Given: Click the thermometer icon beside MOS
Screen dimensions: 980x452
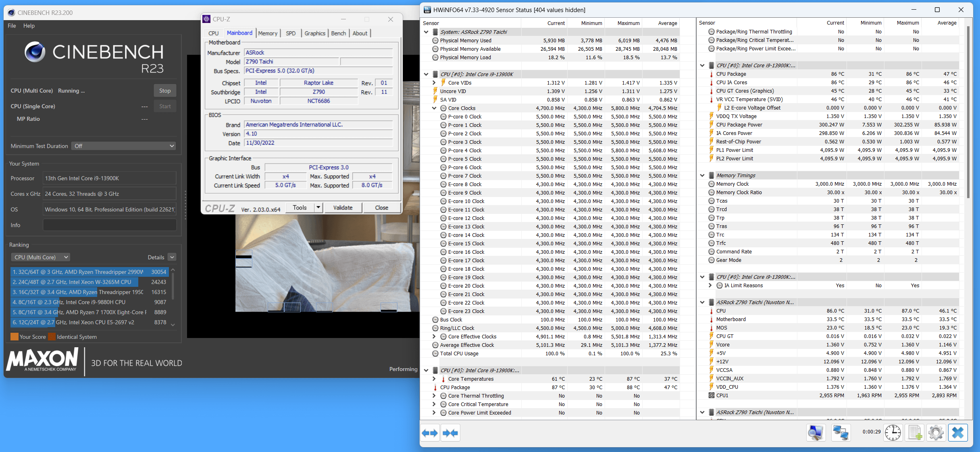Looking at the screenshot, I should tap(712, 328).
